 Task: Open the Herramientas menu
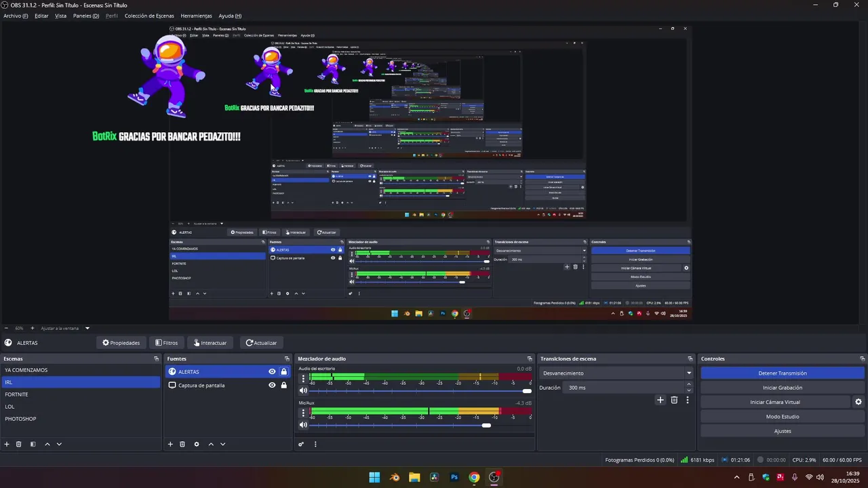coord(196,16)
